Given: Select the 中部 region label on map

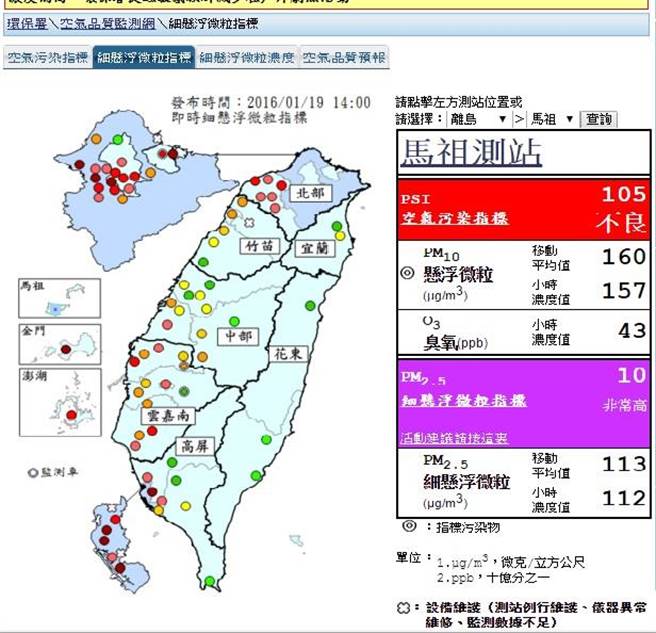Looking at the screenshot, I should [238, 336].
